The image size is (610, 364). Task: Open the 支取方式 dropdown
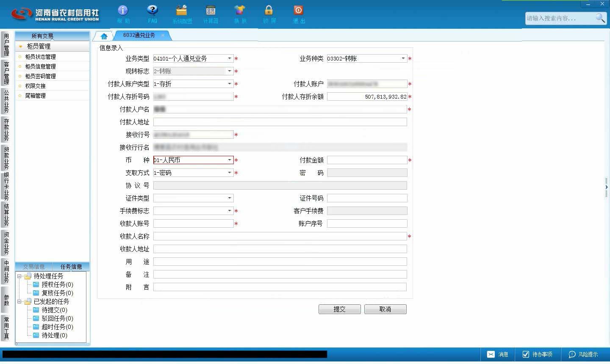230,173
